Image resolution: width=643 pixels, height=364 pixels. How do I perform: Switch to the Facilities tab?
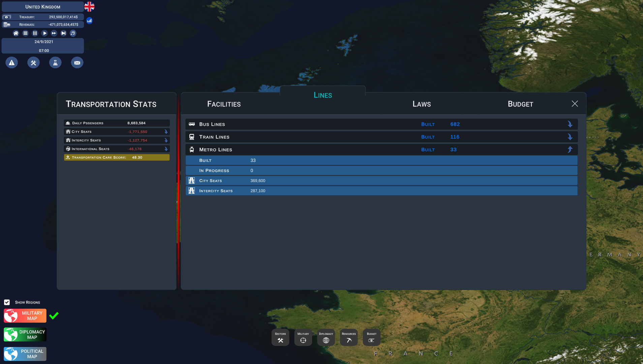click(224, 104)
